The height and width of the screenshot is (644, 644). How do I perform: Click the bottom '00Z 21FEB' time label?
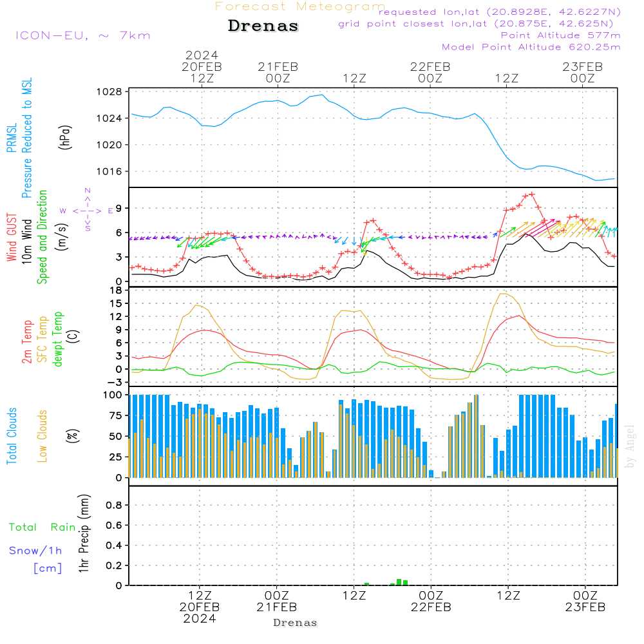277,601
